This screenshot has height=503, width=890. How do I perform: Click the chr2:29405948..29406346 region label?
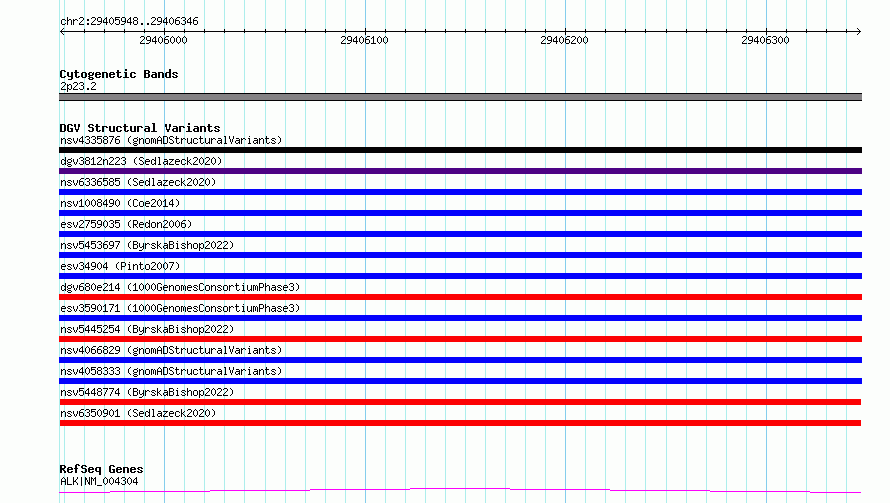pos(129,22)
